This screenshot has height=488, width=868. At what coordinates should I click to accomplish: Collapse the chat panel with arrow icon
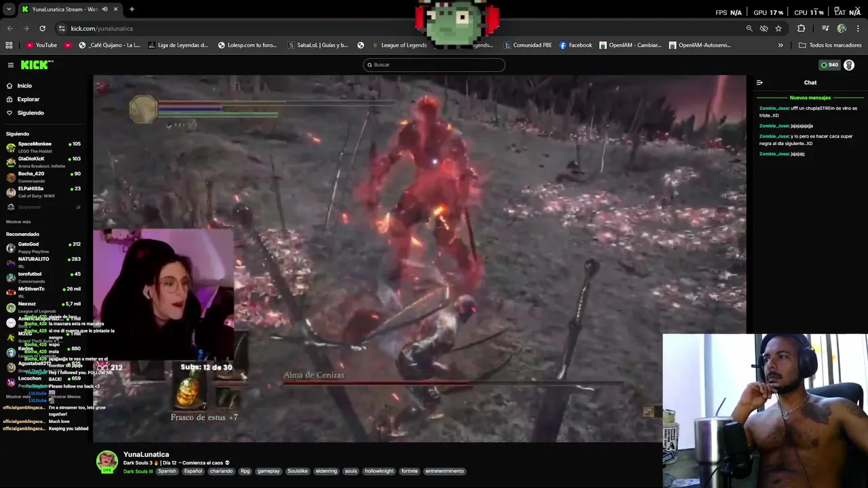(759, 83)
